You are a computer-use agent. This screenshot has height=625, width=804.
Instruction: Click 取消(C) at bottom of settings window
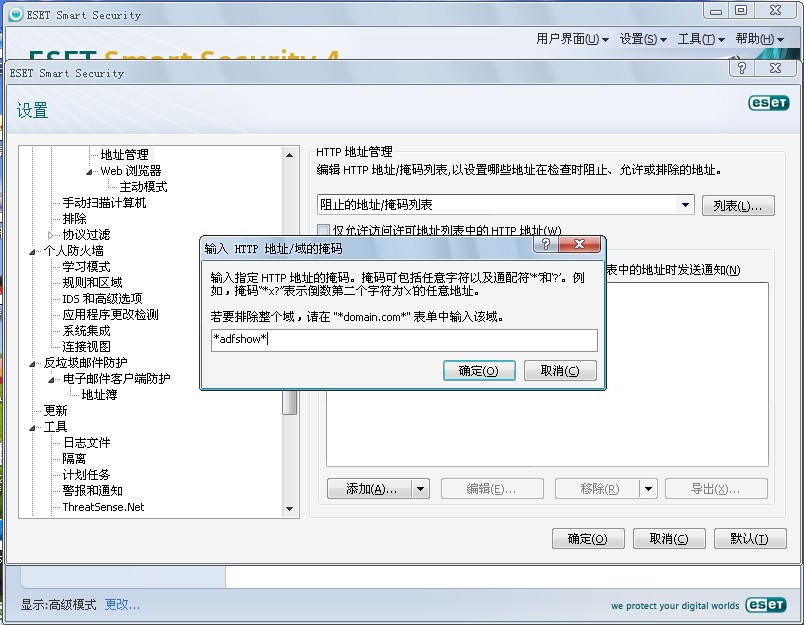tap(669, 539)
